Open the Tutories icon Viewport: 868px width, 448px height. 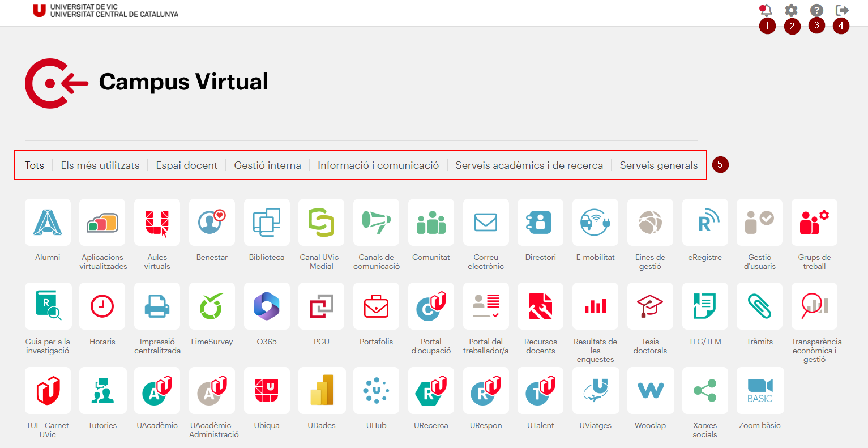point(102,390)
